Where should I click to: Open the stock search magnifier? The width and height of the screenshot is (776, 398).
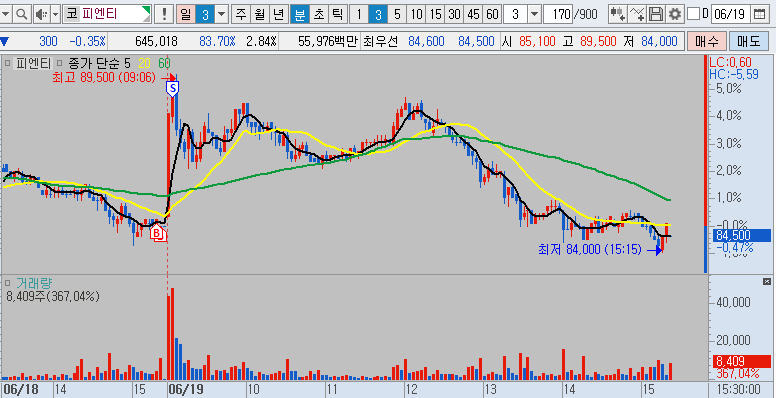pyautogui.click(x=21, y=14)
